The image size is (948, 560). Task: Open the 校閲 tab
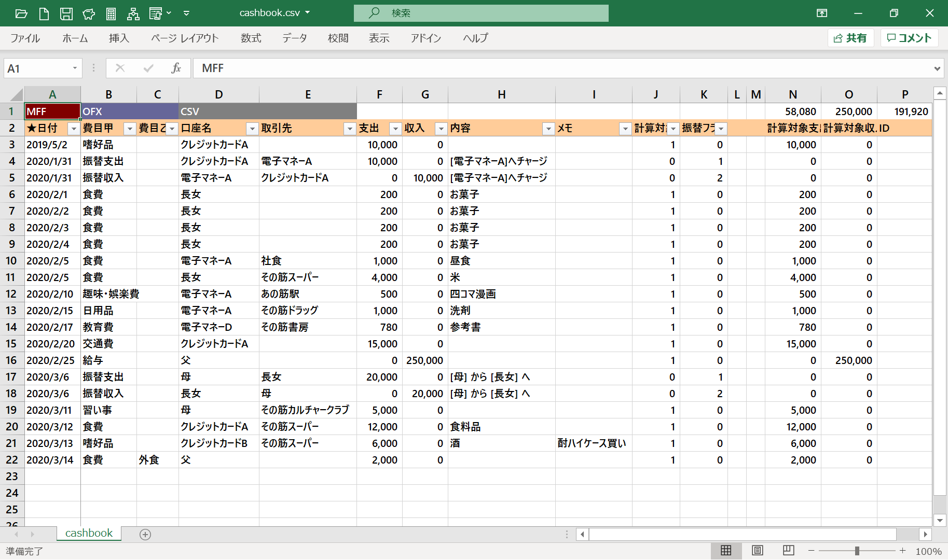[338, 38]
